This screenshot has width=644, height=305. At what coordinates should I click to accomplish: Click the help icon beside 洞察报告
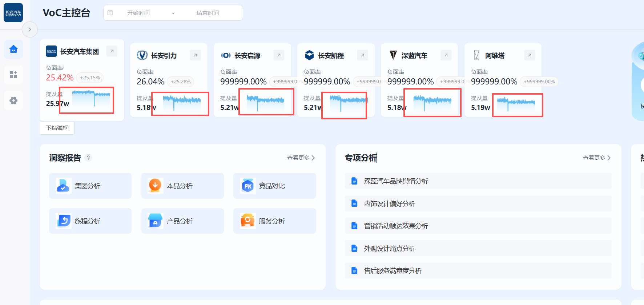(x=88, y=158)
